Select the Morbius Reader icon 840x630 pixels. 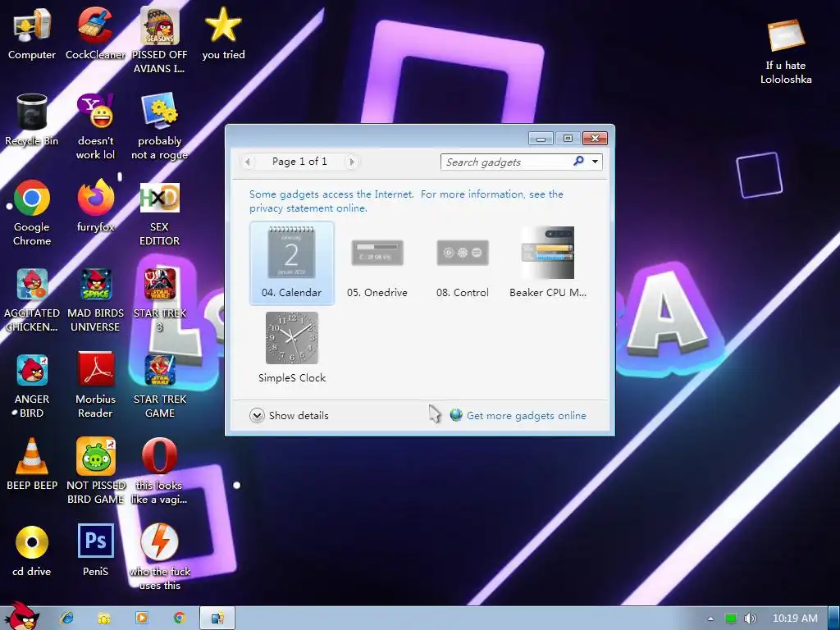pyautogui.click(x=95, y=386)
